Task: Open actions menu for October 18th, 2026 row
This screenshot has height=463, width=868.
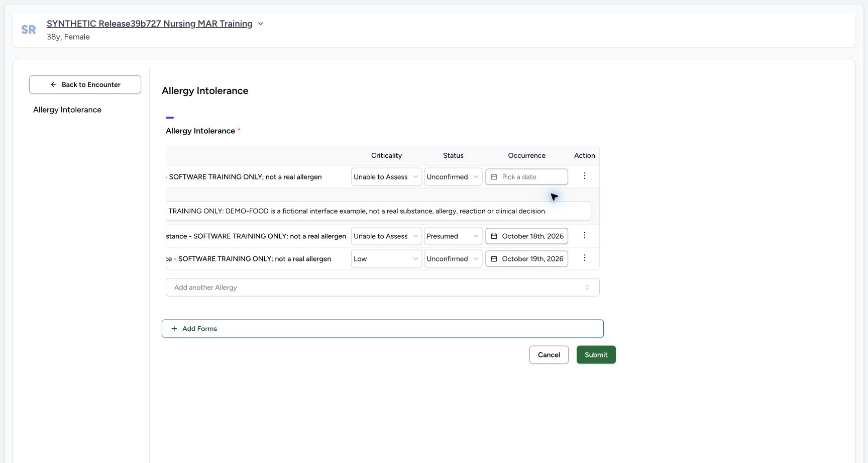Action: 584,235
